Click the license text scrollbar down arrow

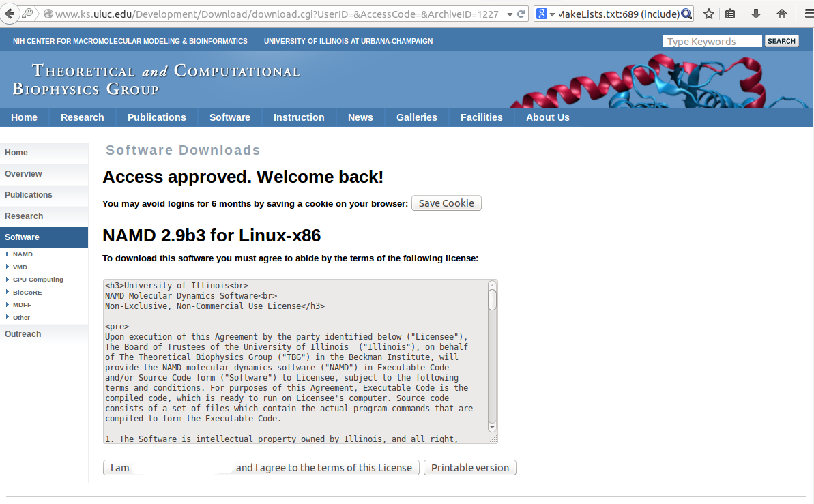point(492,426)
